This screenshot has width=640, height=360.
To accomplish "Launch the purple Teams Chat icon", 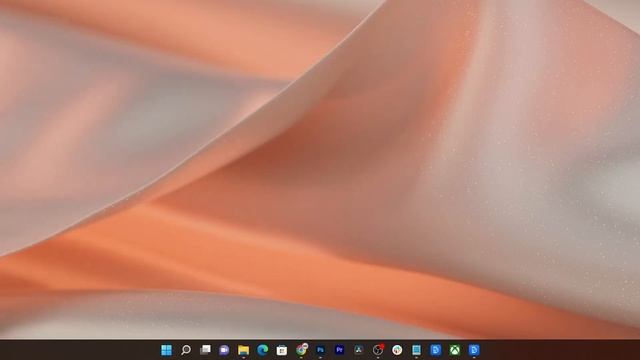I will (x=224, y=350).
